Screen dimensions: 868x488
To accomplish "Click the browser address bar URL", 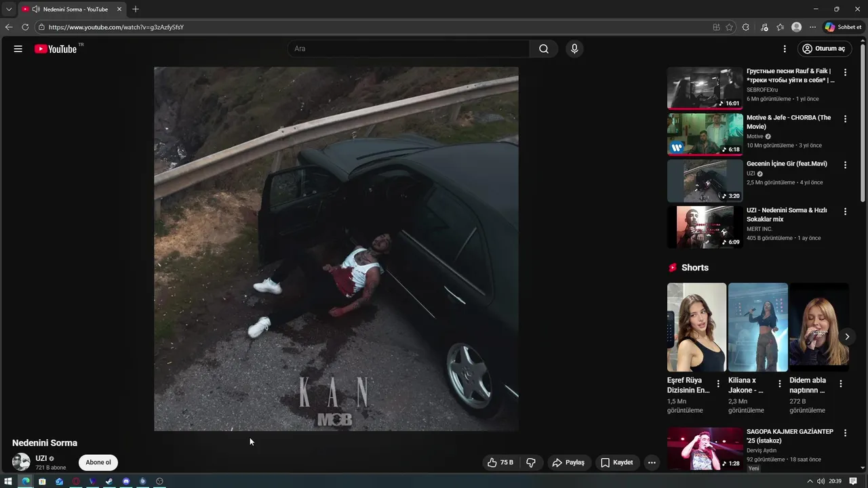I will click(x=116, y=27).
